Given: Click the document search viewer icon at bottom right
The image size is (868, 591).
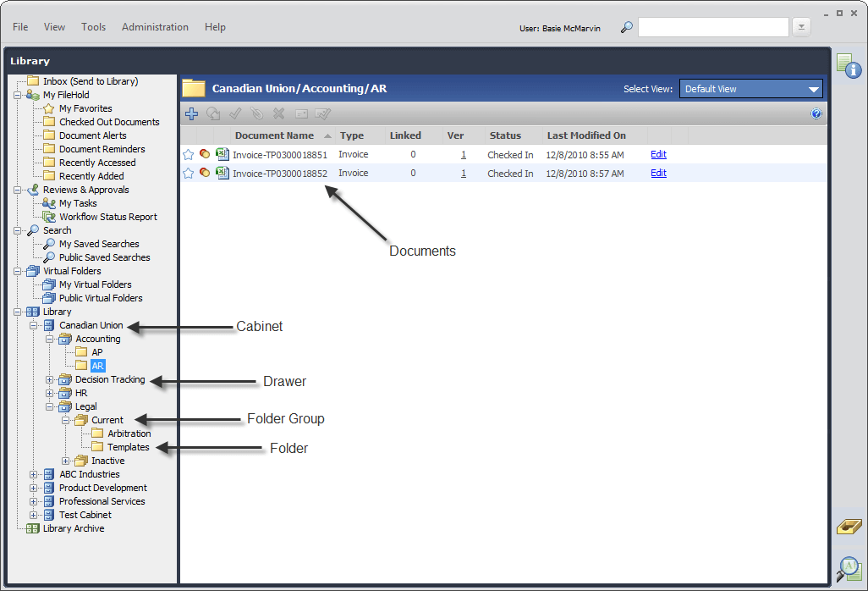Looking at the screenshot, I should [x=849, y=569].
